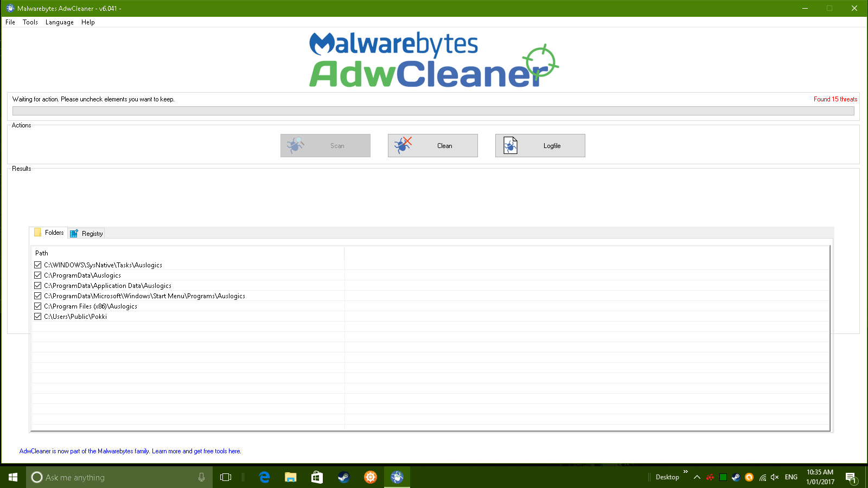Viewport: 868px width, 488px height.
Task: Open the Wi-Fi network tray icon
Action: pos(763,477)
